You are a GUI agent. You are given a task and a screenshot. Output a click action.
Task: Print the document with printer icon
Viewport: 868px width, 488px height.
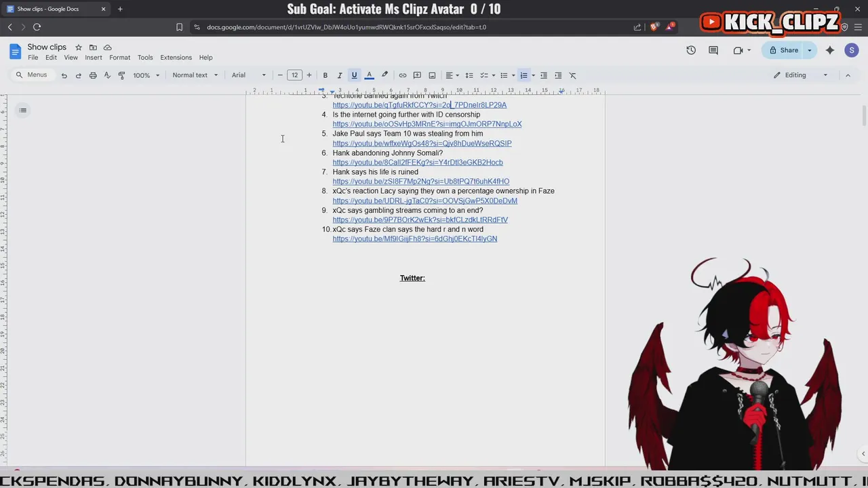click(x=93, y=75)
